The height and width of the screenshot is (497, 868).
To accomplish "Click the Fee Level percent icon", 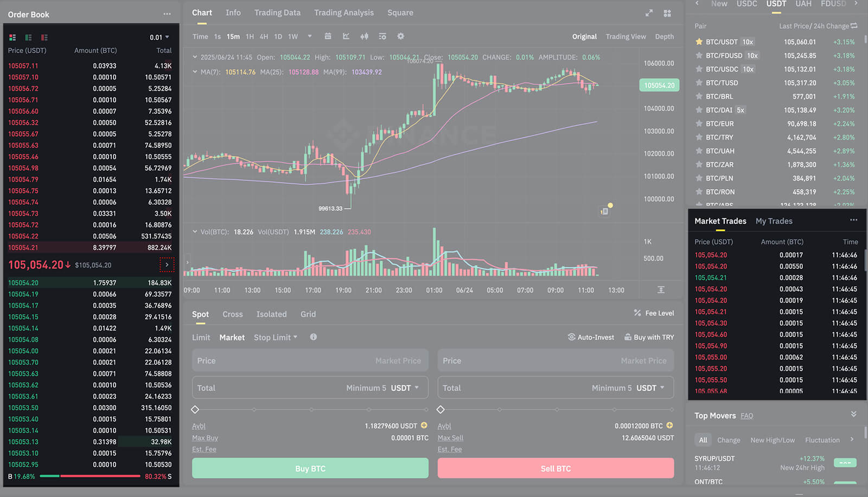I will pyautogui.click(x=637, y=313).
